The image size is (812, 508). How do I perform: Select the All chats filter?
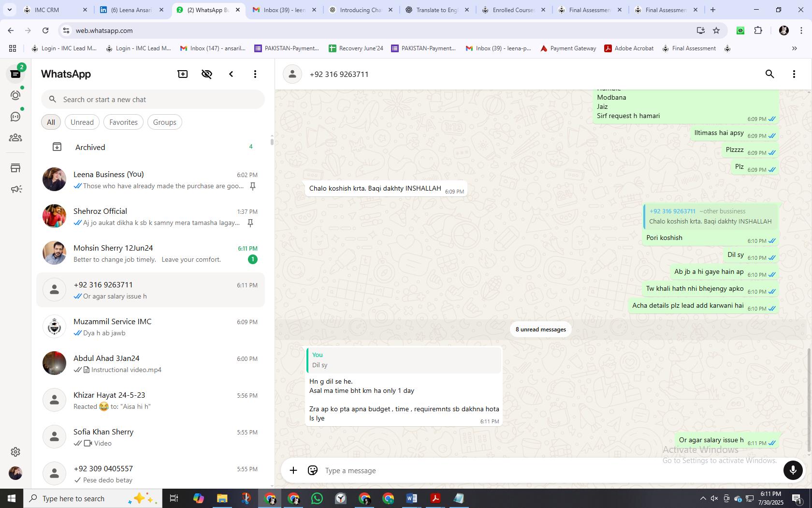click(x=51, y=122)
